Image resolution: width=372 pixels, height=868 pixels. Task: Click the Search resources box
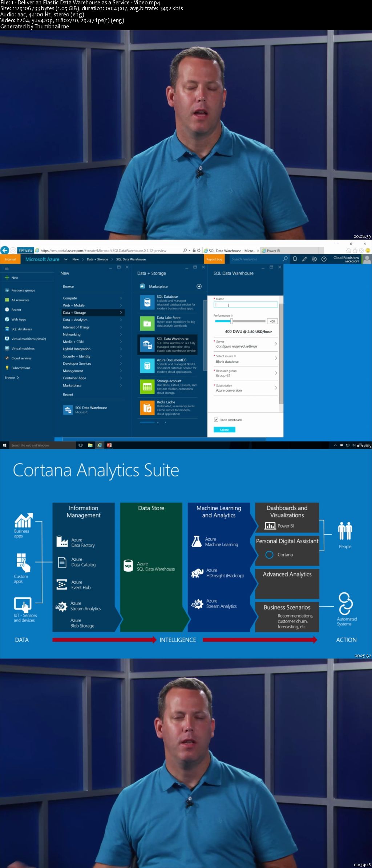click(x=255, y=259)
